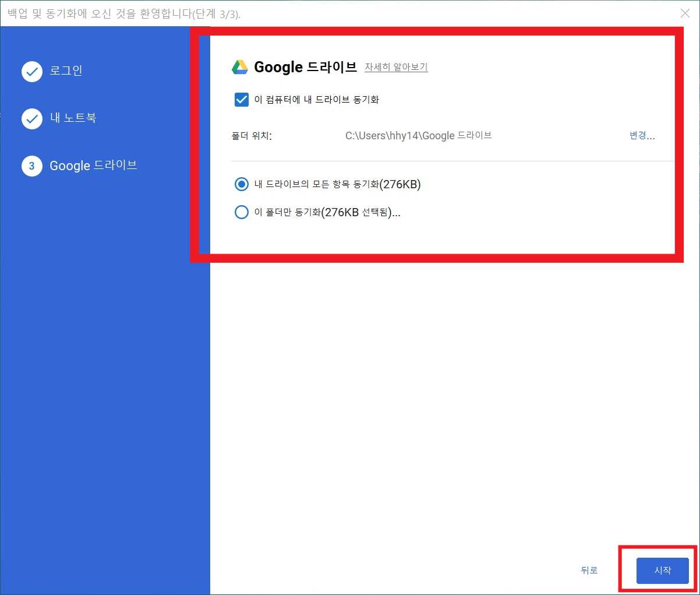
Task: Click the Google Drive logo icon
Action: coord(240,67)
